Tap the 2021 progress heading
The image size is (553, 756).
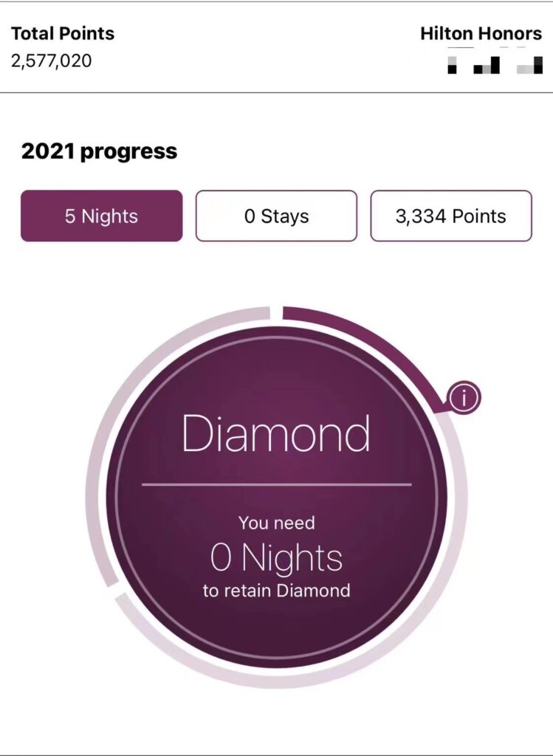(x=100, y=151)
